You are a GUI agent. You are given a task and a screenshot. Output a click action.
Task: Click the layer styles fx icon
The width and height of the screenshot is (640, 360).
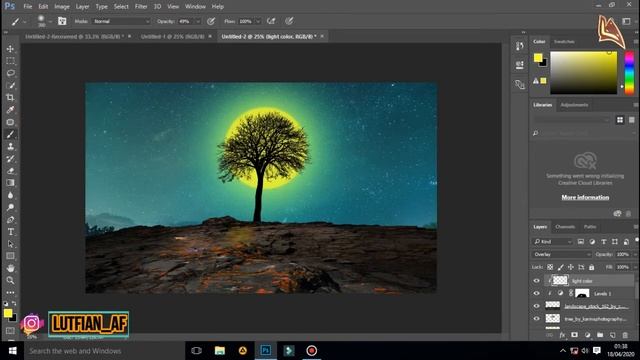pos(562,335)
